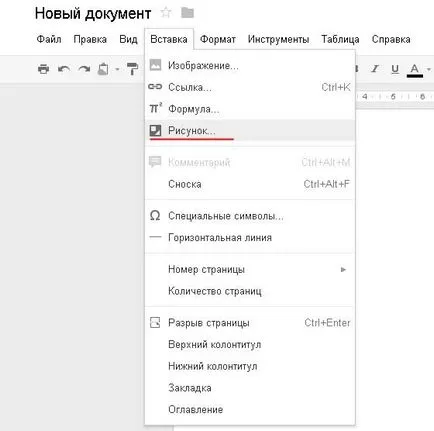The height and width of the screenshot is (431, 434).
Task: Select the Оглавление menu entry
Action: [250, 409]
